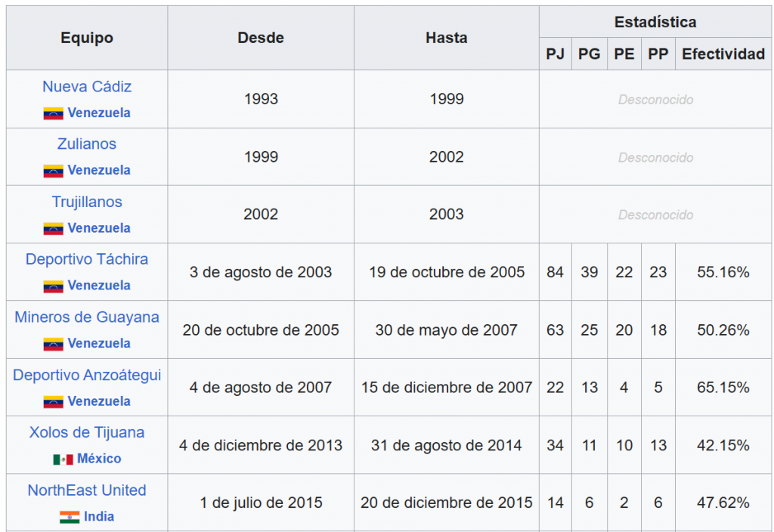
Task: Click the Venezuela flag icon under Nueva Cádiz
Action: (53, 113)
